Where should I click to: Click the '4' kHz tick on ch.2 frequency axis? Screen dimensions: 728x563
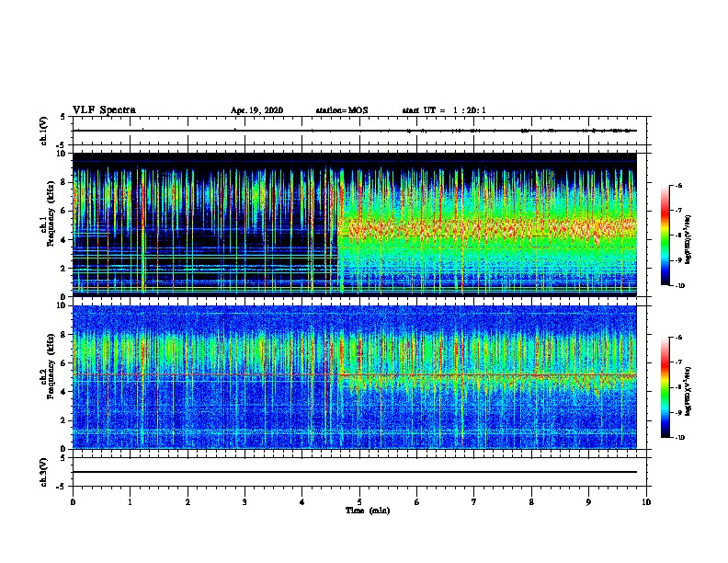(64, 392)
